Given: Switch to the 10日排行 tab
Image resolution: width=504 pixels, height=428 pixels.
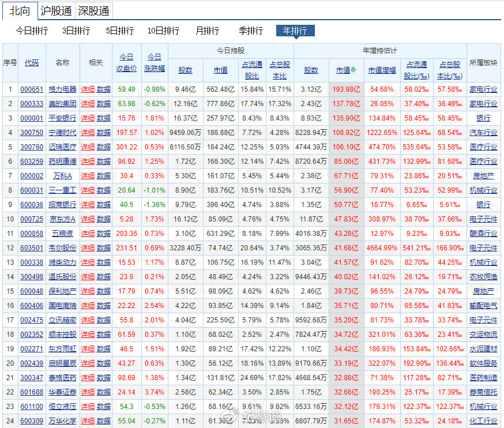Looking at the screenshot, I should click(163, 31).
